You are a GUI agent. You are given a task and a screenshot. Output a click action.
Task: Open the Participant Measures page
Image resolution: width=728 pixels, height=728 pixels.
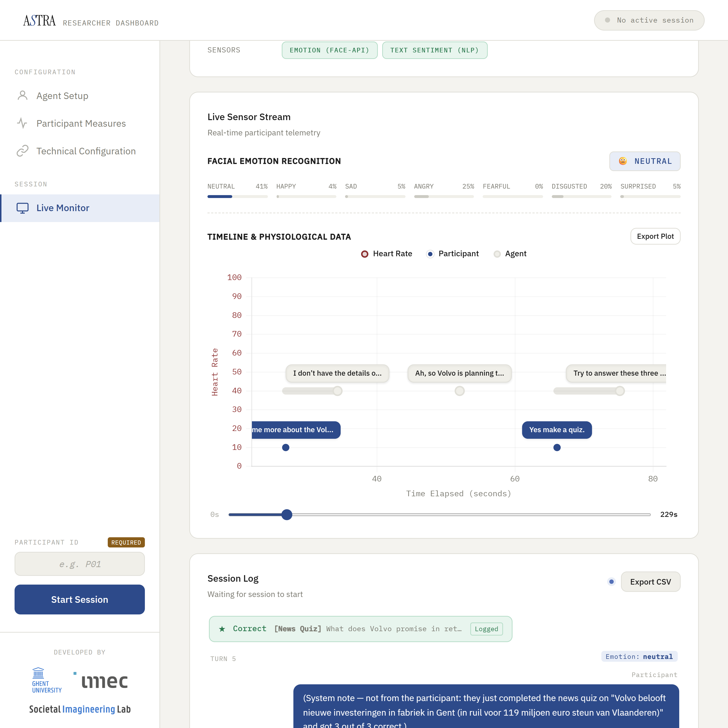coord(80,123)
